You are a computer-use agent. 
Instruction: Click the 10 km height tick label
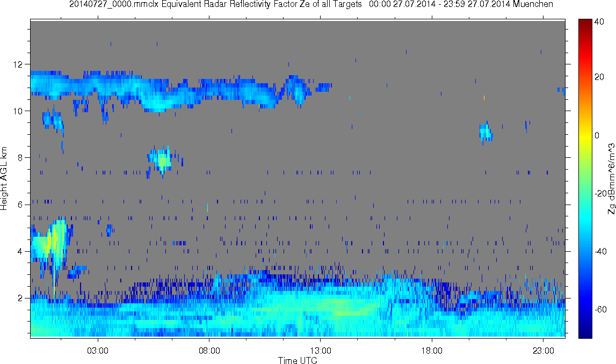(17, 111)
